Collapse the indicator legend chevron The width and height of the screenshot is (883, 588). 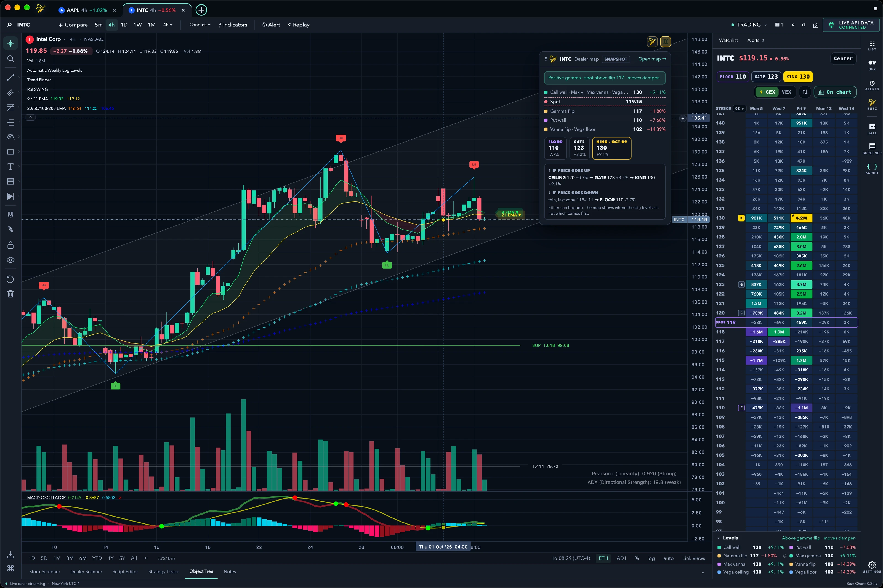[30, 117]
